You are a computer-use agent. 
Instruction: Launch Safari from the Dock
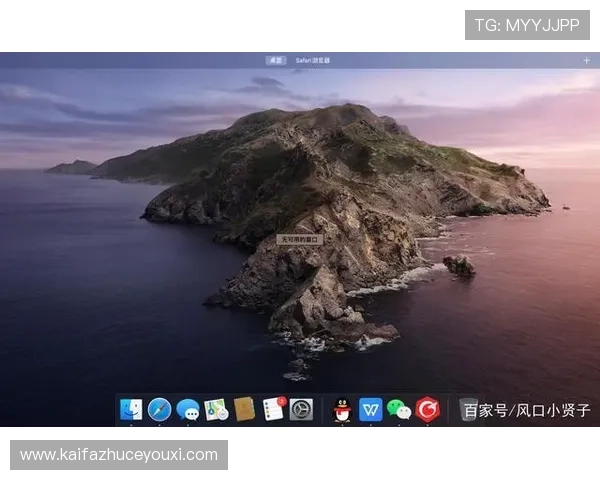tap(160, 410)
